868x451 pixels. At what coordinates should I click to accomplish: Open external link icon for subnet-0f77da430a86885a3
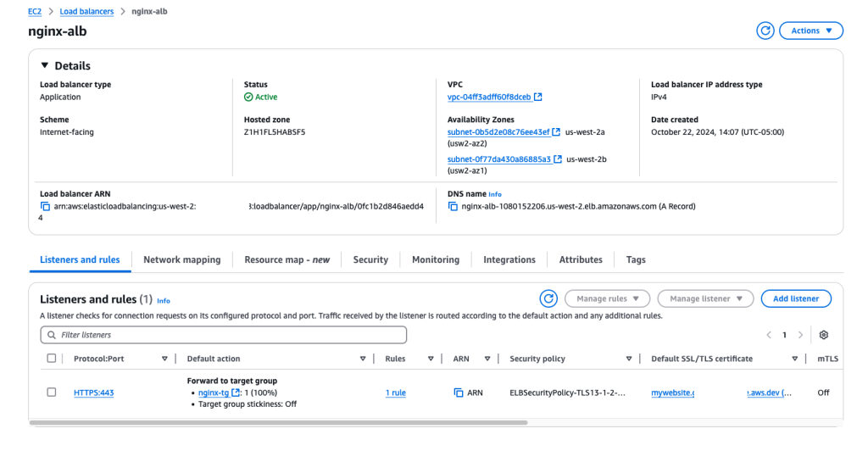558,159
